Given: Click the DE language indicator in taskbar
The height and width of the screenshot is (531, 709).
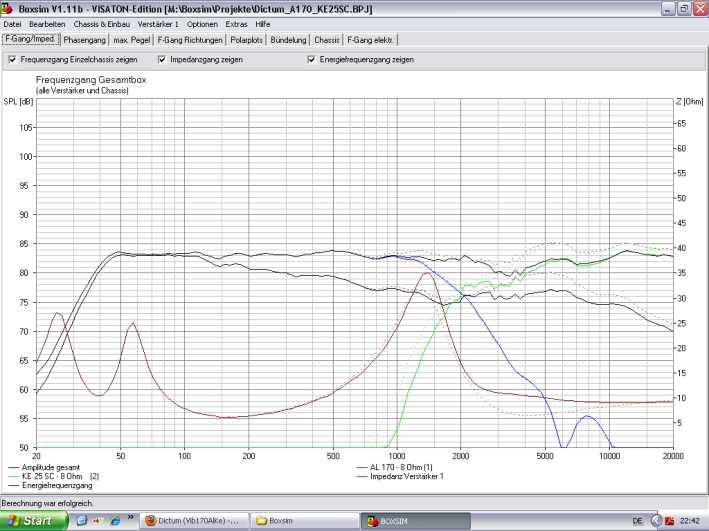Looking at the screenshot, I should [638, 521].
